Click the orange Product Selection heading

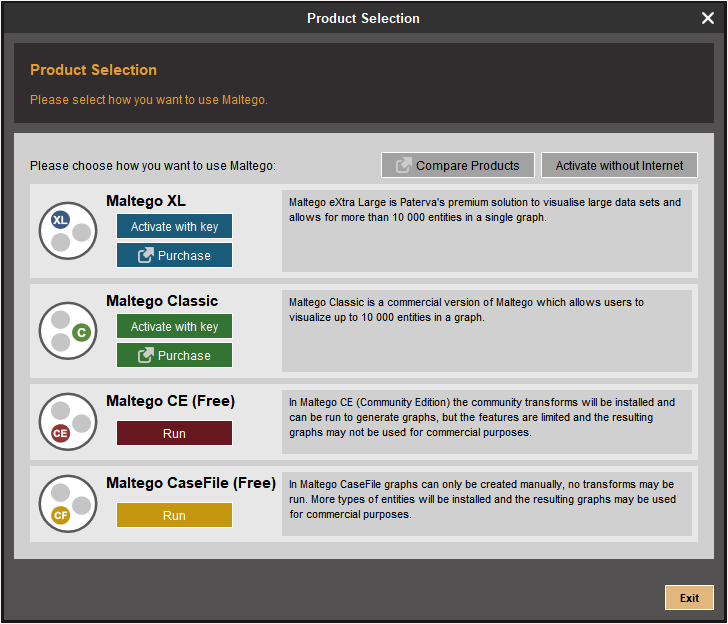pos(93,70)
